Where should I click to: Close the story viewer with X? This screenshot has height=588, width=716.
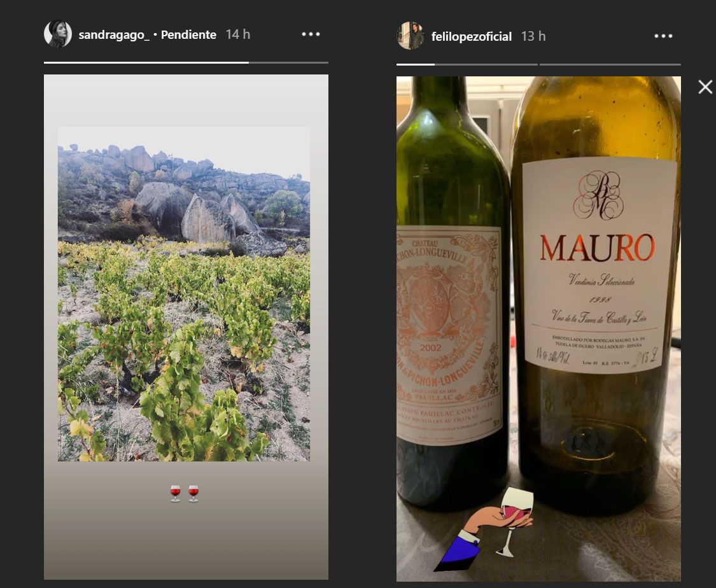(705, 87)
